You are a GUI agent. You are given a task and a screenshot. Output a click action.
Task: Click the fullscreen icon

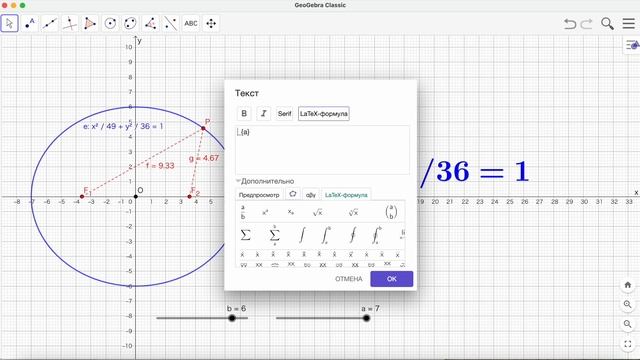pos(628,344)
